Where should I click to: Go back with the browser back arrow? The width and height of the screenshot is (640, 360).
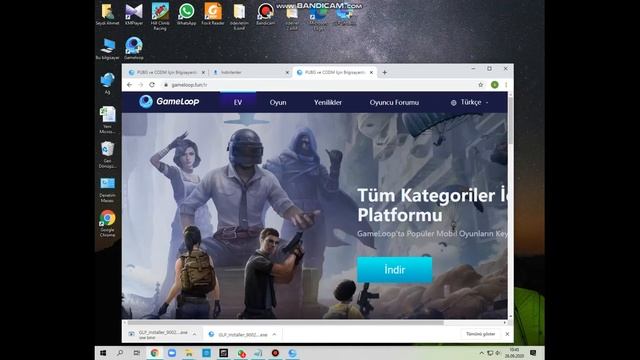click(129, 84)
